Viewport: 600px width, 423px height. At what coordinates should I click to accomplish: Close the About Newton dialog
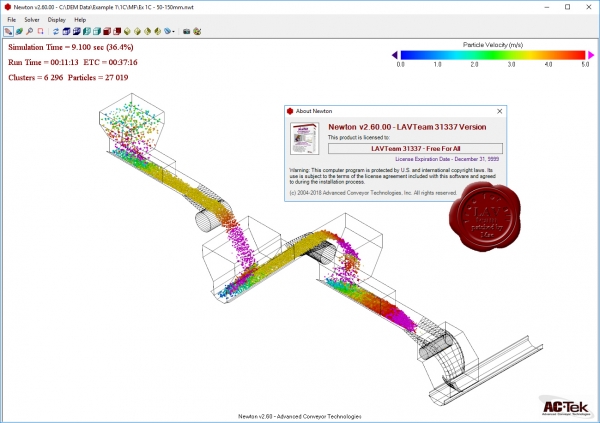(499, 111)
